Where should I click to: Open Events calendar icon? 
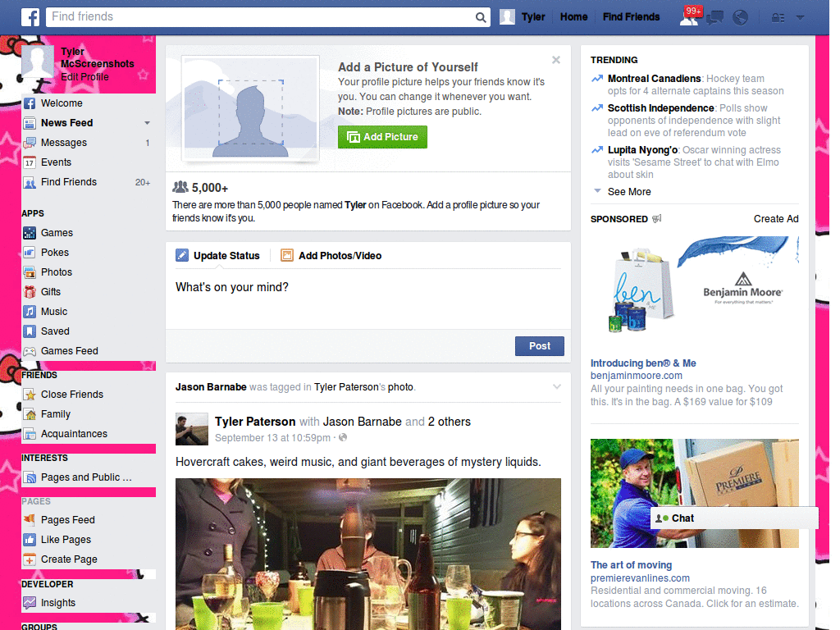pos(30,162)
